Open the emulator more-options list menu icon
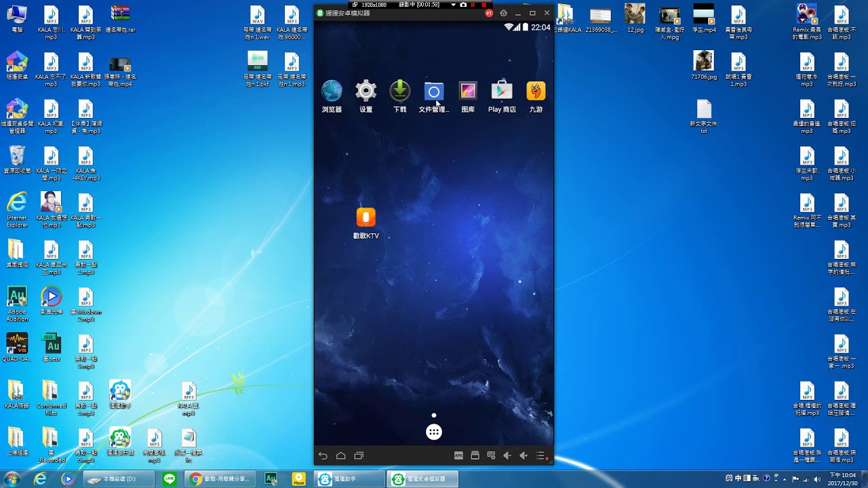This screenshot has height=488, width=868. pyautogui.click(x=540, y=455)
